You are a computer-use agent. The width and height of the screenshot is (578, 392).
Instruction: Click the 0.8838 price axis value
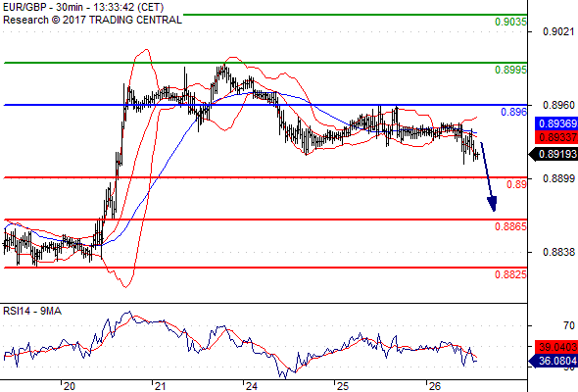click(x=558, y=252)
